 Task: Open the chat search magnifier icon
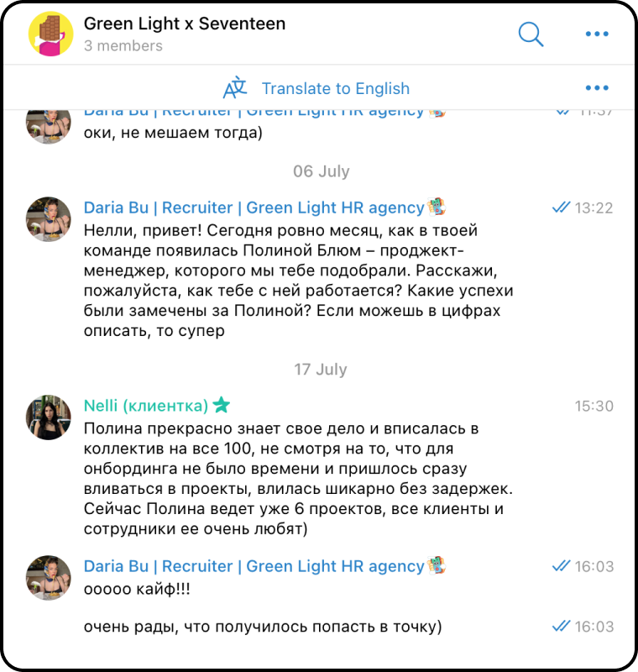531,34
